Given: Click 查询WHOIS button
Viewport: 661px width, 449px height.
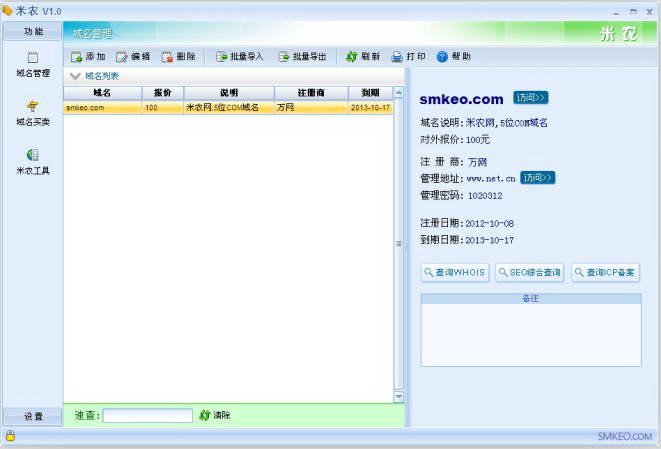Looking at the screenshot, I should point(455,273).
